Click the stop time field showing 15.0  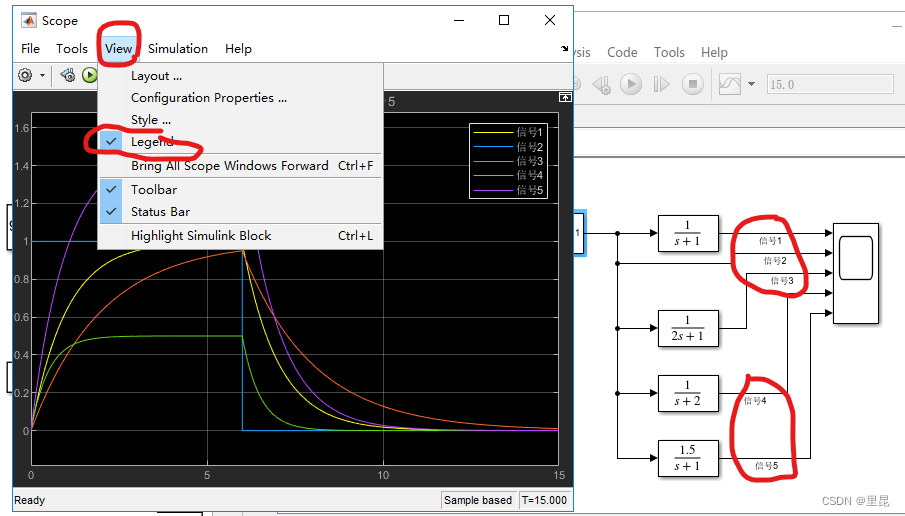pos(830,85)
